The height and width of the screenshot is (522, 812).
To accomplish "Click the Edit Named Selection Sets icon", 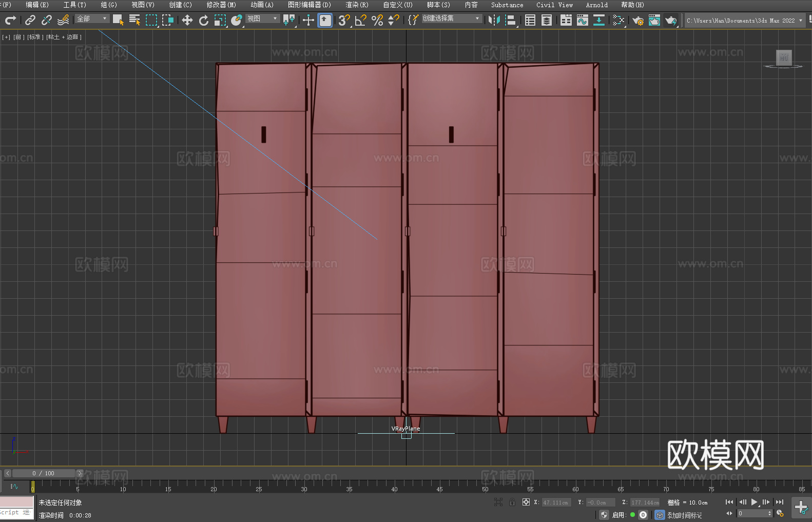I will (x=413, y=20).
